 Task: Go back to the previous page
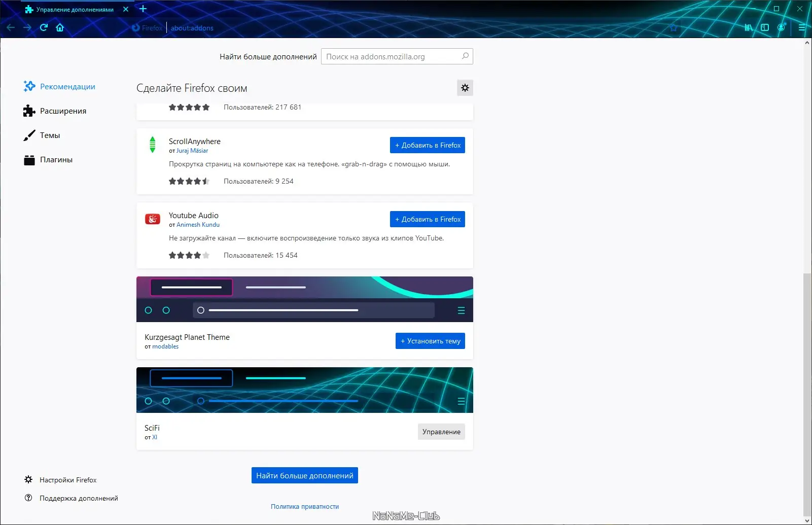[11, 27]
